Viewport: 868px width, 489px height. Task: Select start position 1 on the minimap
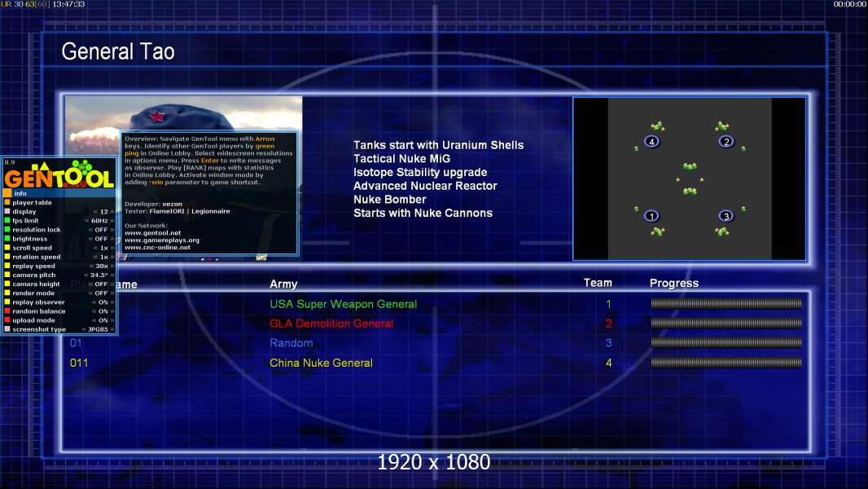[x=651, y=216]
